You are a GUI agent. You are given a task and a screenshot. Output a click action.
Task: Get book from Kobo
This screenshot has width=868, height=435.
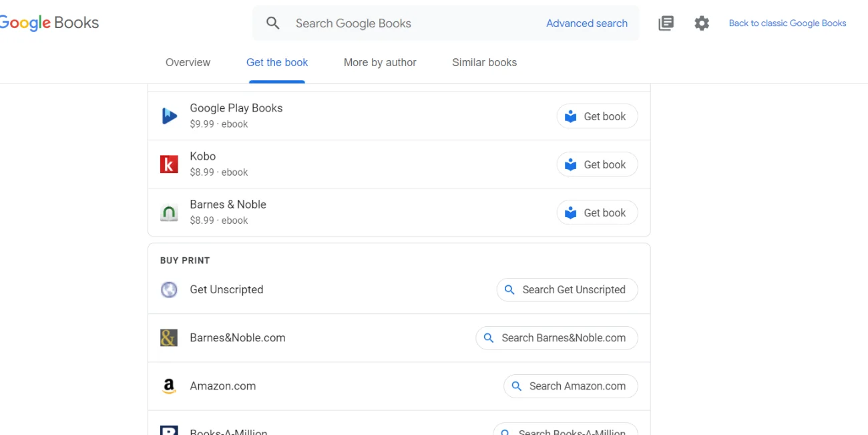(597, 164)
